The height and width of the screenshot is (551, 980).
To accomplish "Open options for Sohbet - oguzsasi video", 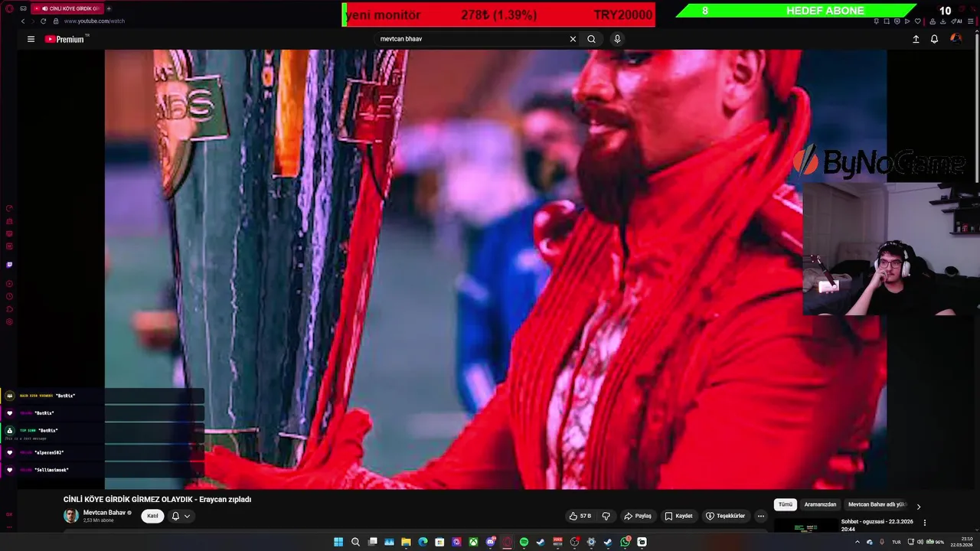I will pos(924,523).
